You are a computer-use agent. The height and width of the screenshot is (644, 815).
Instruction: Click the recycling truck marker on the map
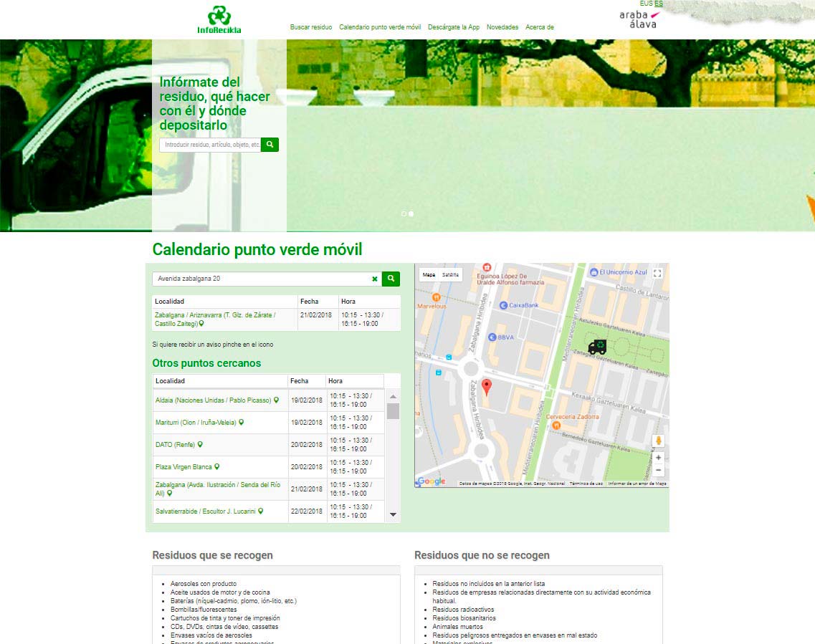tap(597, 347)
